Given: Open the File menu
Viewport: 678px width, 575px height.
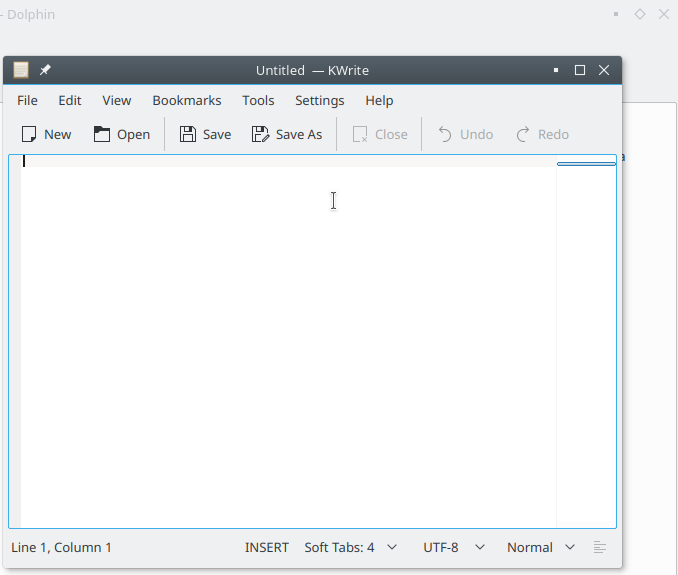Looking at the screenshot, I should 27,100.
